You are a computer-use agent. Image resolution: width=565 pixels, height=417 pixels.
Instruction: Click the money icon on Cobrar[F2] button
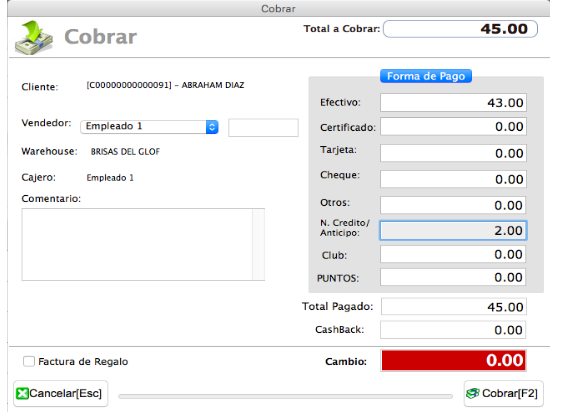tap(473, 393)
